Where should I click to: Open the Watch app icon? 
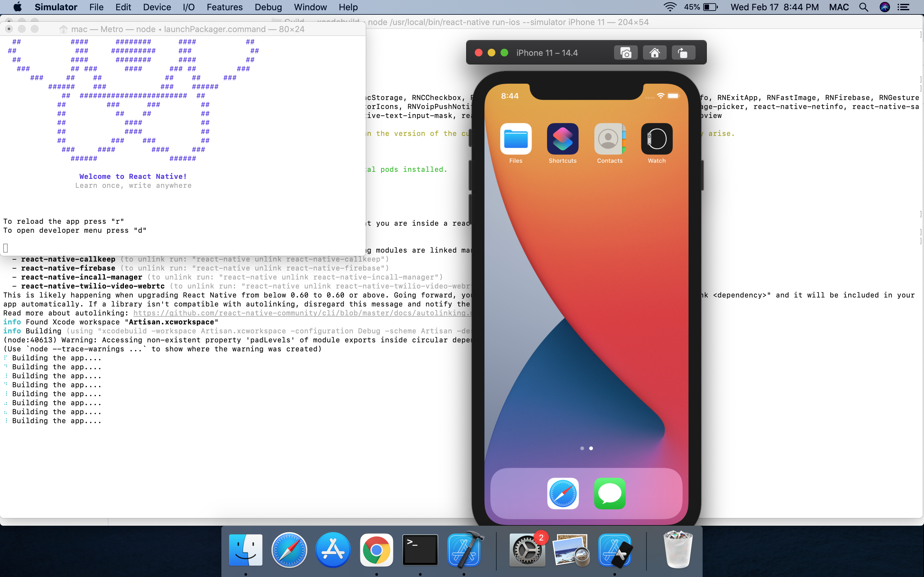click(x=656, y=139)
